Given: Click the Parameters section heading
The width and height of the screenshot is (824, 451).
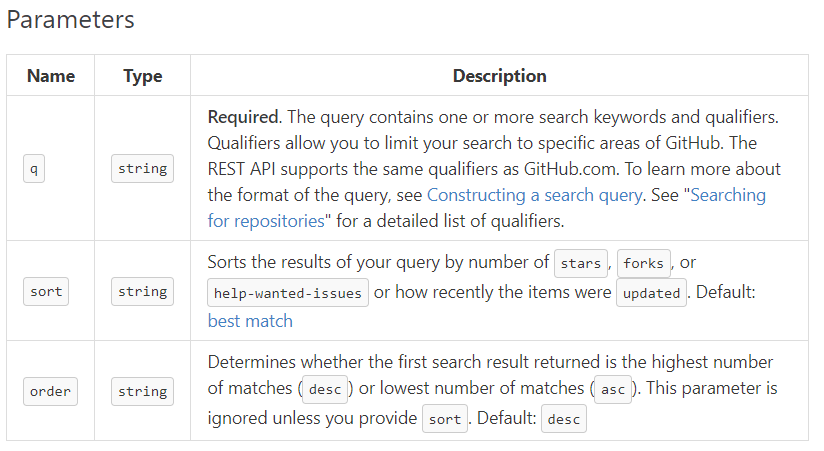Looking at the screenshot, I should (x=70, y=19).
